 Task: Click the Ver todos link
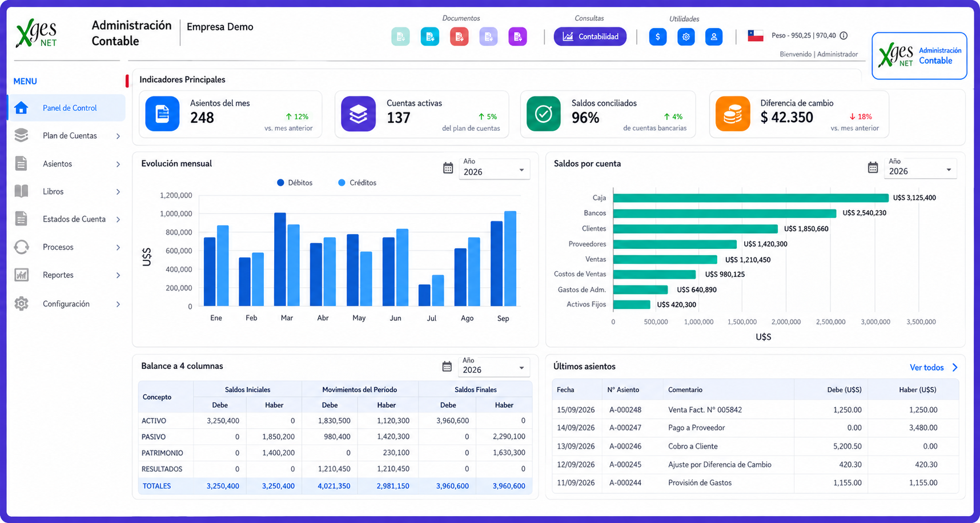(926, 367)
